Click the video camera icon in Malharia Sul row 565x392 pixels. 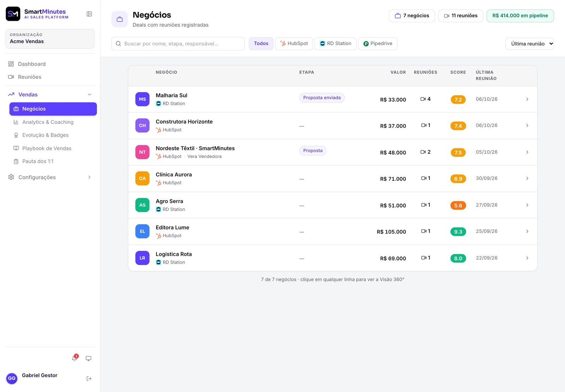423,99
